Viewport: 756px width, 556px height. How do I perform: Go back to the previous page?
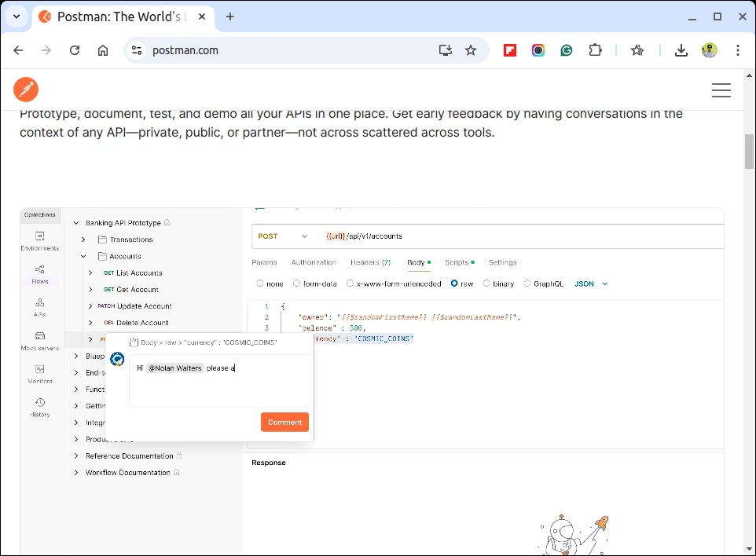pyautogui.click(x=18, y=50)
